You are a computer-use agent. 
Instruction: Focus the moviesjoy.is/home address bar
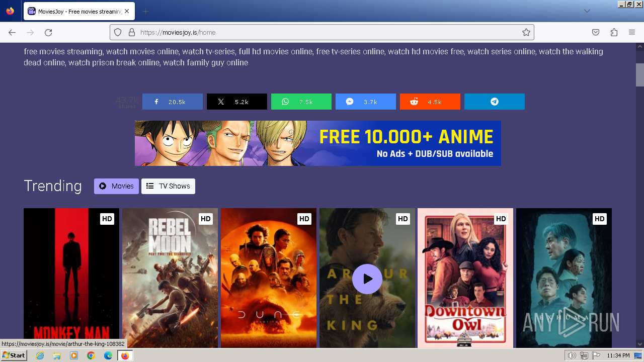(322, 32)
